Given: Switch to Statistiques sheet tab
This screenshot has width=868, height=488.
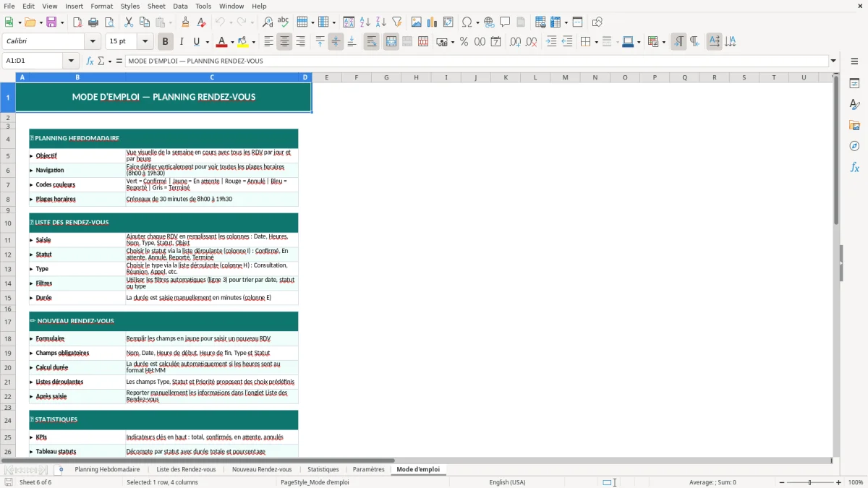Looking at the screenshot, I should pyautogui.click(x=323, y=469).
